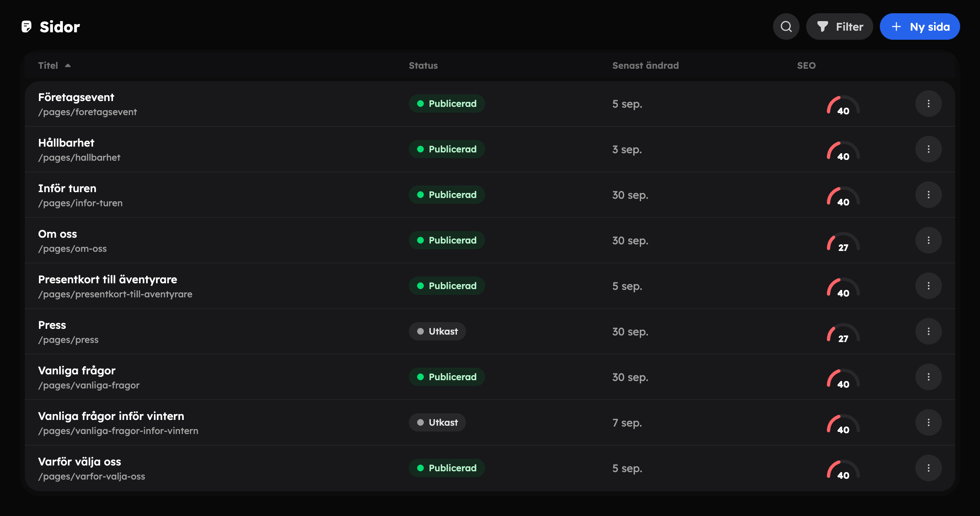The image size is (980, 516).
Task: Open more options for Vanliga frågor inför vintern
Action: [928, 422]
